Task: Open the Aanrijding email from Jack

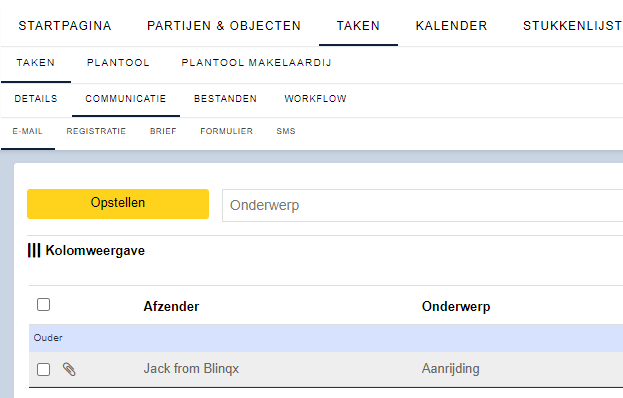Action: (x=451, y=369)
